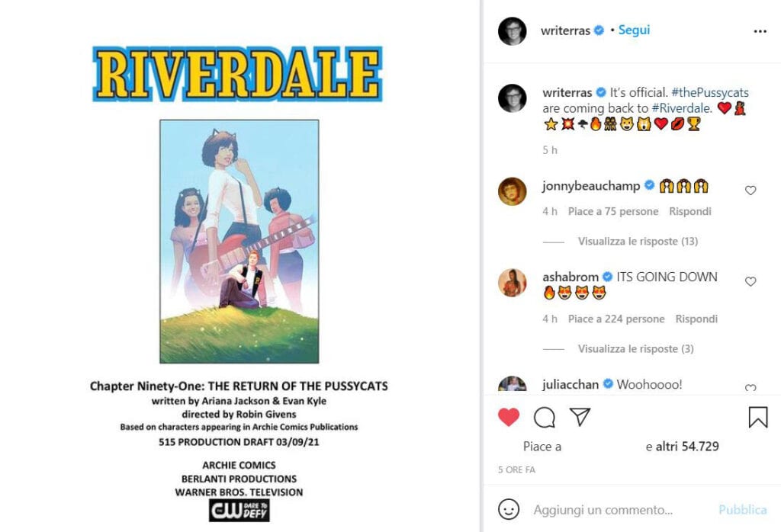Like jonnybeauchamp's comment with the heart
The width and height of the screenshot is (781, 532).
click(x=750, y=190)
